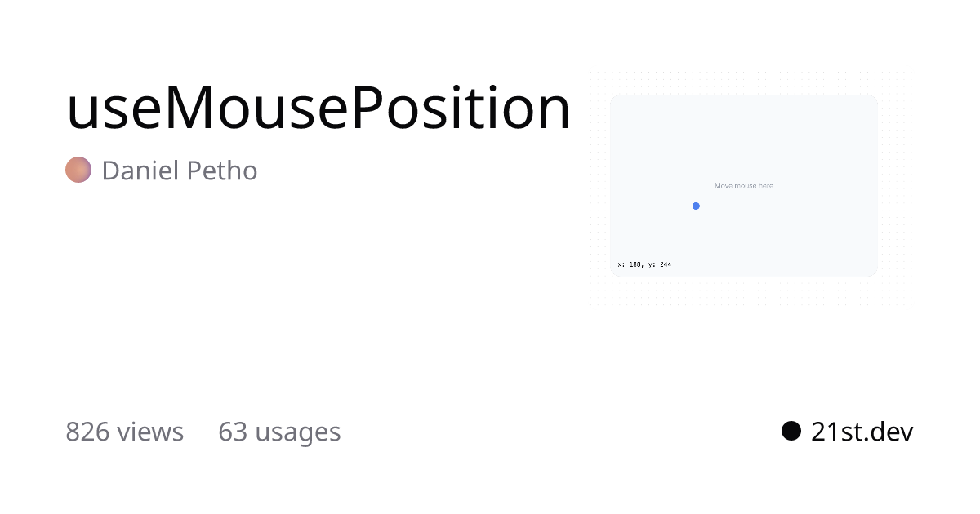
Task: Open the useMousePosition title heading
Action: (318, 108)
